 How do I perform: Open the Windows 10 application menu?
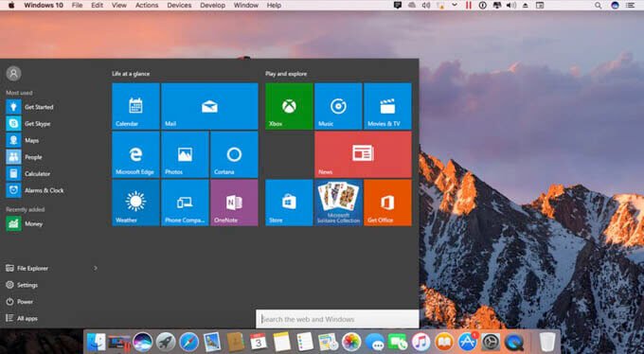44,6
